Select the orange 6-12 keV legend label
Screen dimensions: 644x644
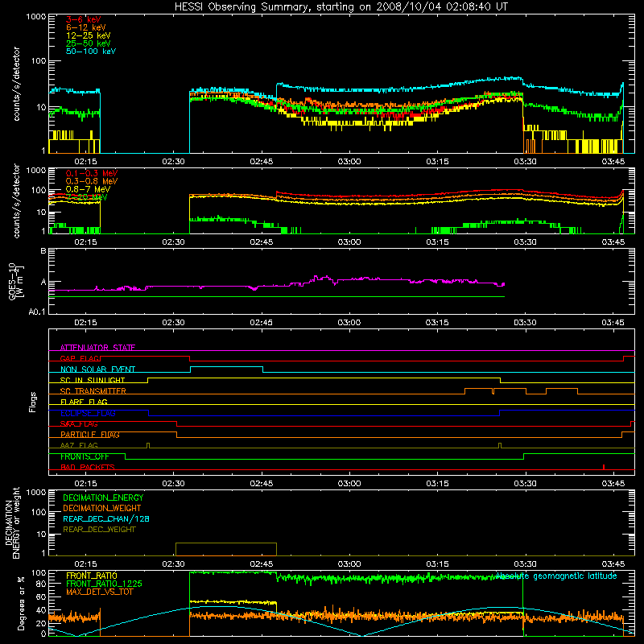86,27
